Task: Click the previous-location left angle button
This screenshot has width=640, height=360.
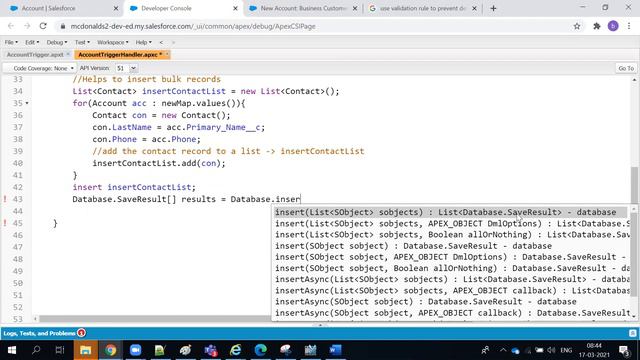Action: [161, 42]
